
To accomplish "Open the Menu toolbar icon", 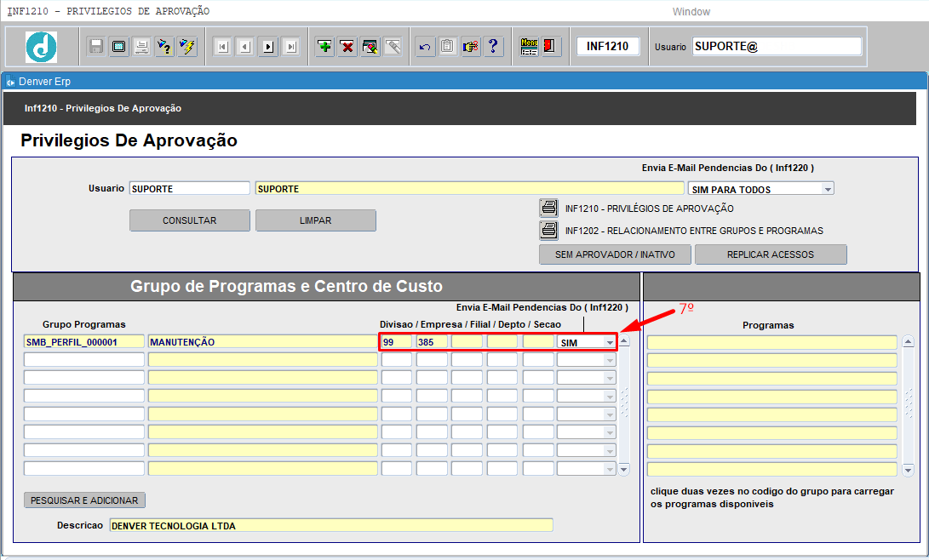I will tap(529, 46).
